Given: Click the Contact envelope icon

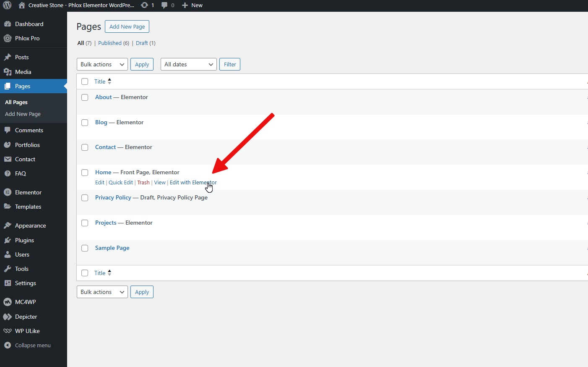Looking at the screenshot, I should [8, 159].
